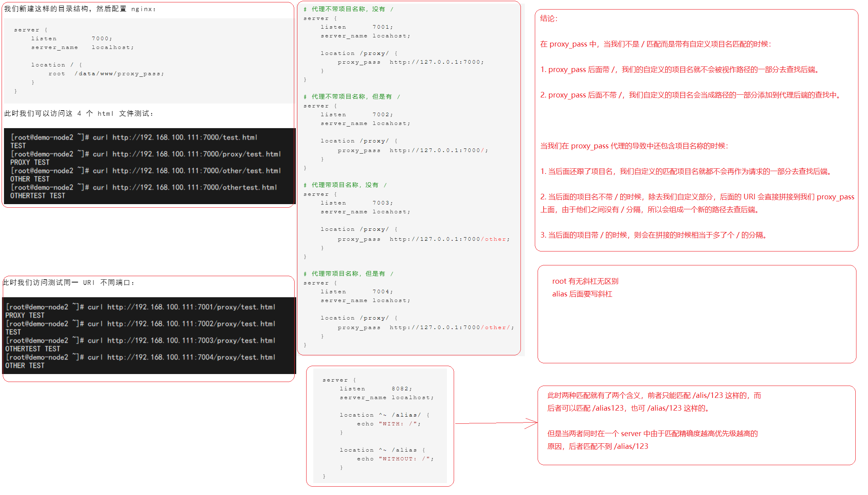Viewport: 868px width, 495px height.
Task: Click the 'listen 8082;' line
Action: pos(375,389)
